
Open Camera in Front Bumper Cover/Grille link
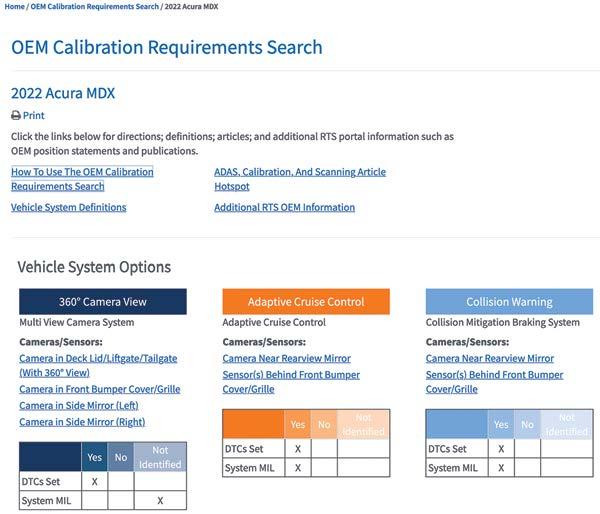click(100, 389)
